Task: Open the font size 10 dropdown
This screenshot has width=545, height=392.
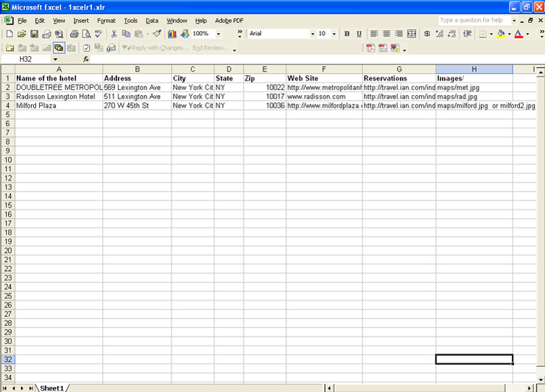Action: point(334,34)
